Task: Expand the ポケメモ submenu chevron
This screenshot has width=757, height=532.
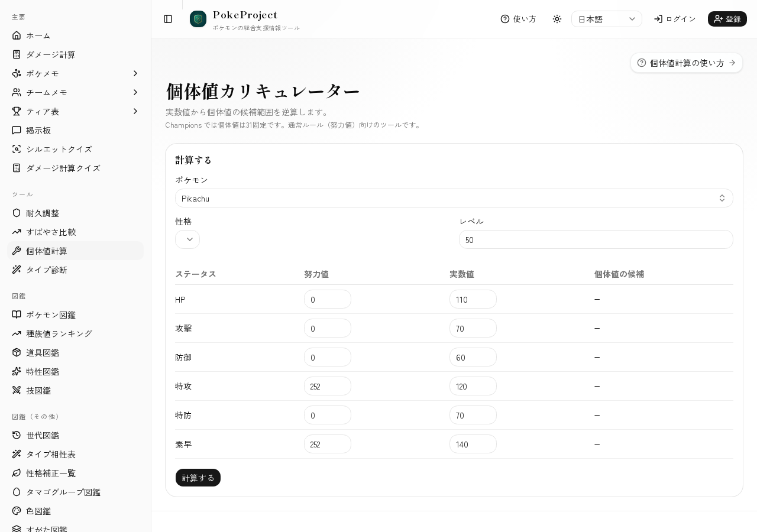Action: pyautogui.click(x=135, y=73)
